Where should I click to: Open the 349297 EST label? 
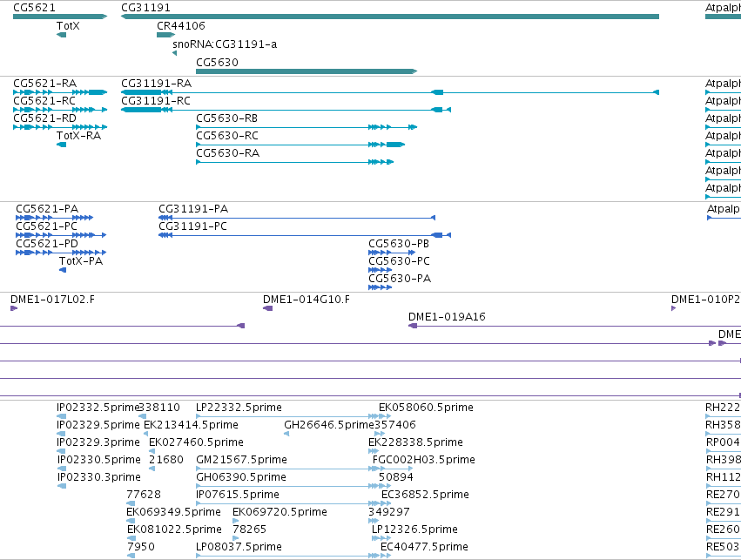tap(389, 512)
